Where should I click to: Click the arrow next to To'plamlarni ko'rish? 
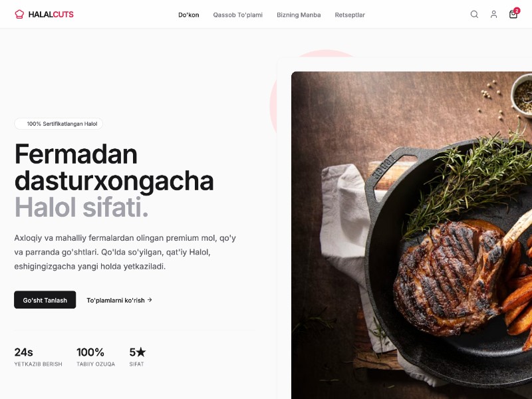click(150, 300)
